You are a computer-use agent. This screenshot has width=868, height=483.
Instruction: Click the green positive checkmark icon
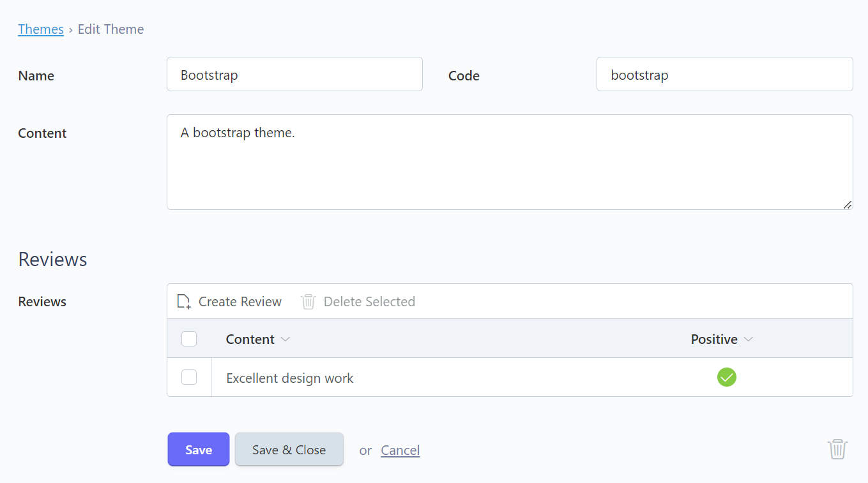pyautogui.click(x=727, y=377)
